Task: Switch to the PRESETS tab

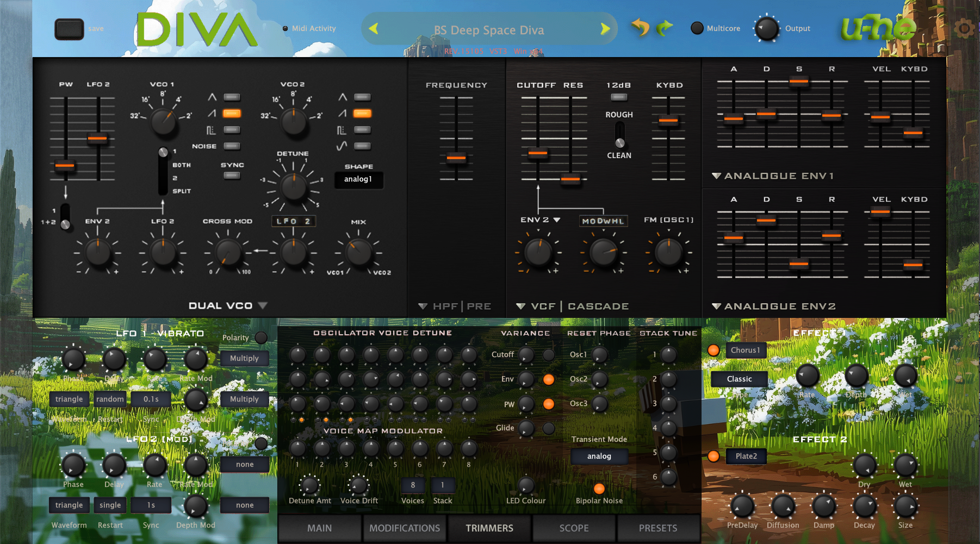Action: click(658, 528)
